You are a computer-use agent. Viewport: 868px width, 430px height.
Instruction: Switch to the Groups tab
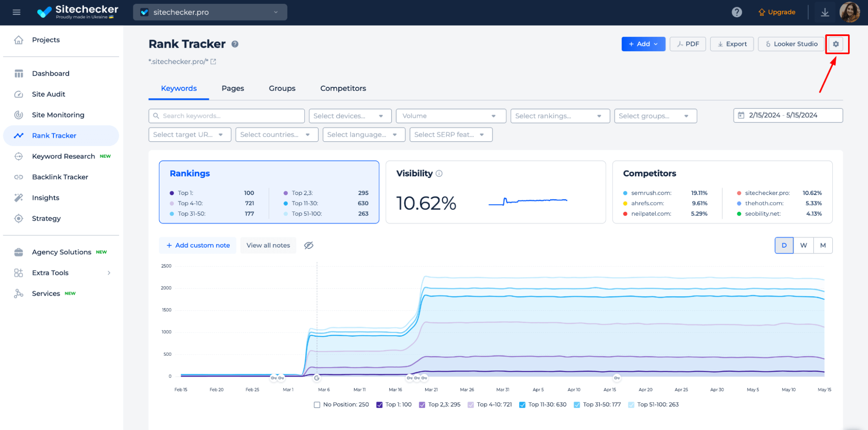282,88
